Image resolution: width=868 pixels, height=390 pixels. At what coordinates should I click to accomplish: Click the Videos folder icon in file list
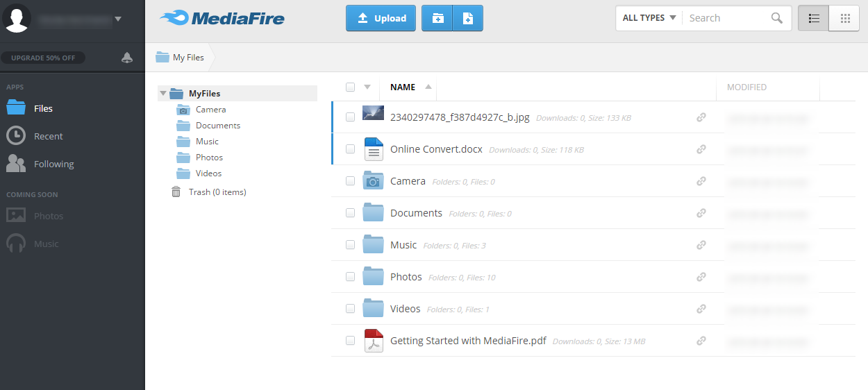[374, 308]
